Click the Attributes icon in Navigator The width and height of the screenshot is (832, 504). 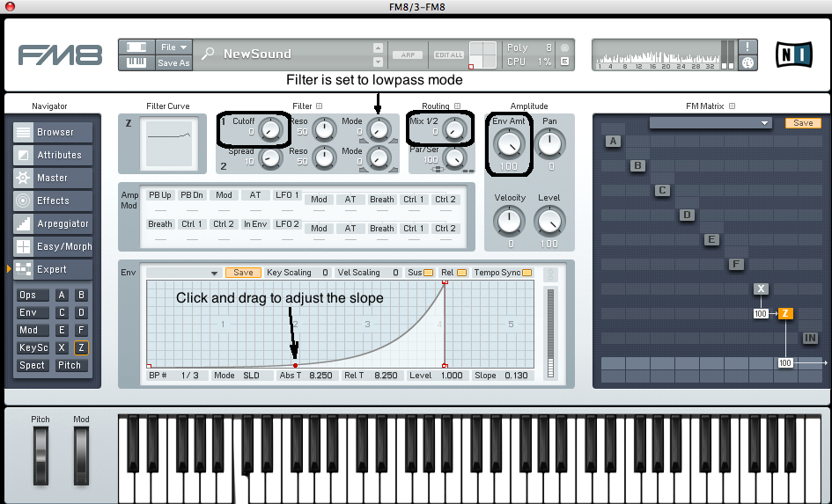23,155
